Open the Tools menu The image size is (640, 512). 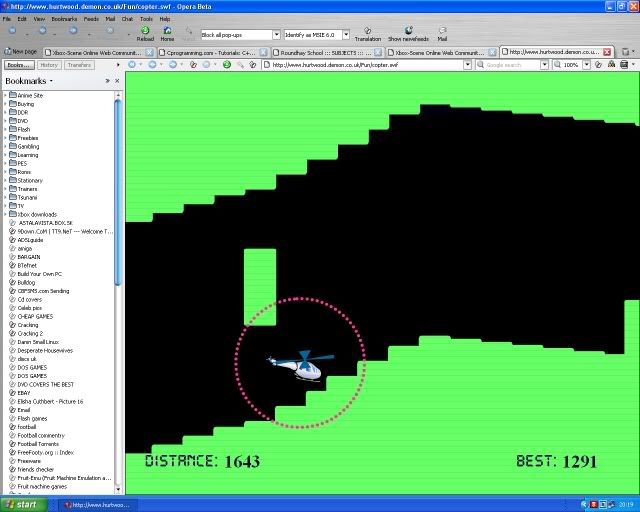[146, 19]
